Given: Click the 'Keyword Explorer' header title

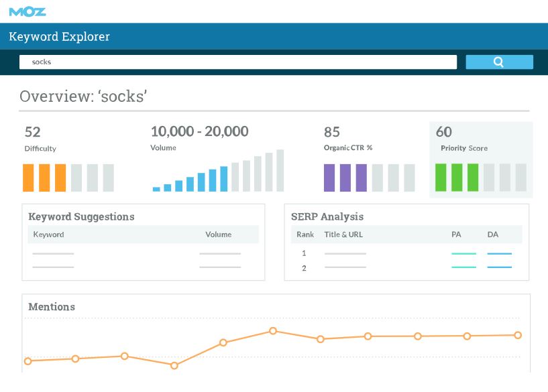Looking at the screenshot, I should [60, 36].
